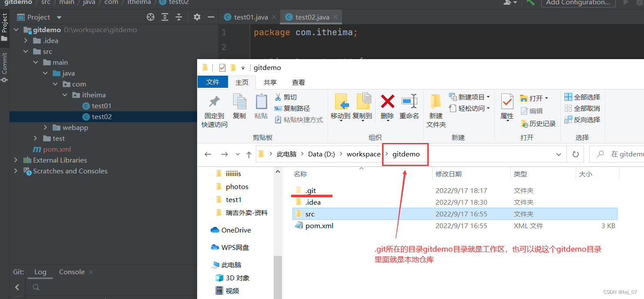Select test02 class in project tree
Screen dimensions: 644x299
[x=101, y=117]
